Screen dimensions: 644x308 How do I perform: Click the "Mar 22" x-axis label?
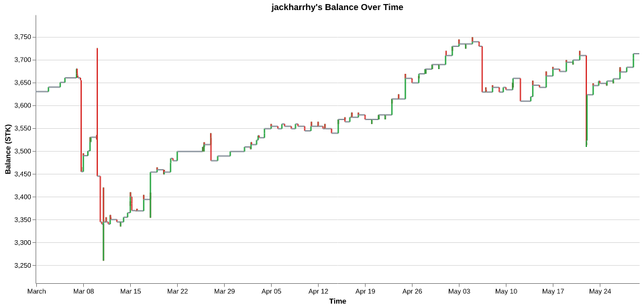(x=177, y=292)
